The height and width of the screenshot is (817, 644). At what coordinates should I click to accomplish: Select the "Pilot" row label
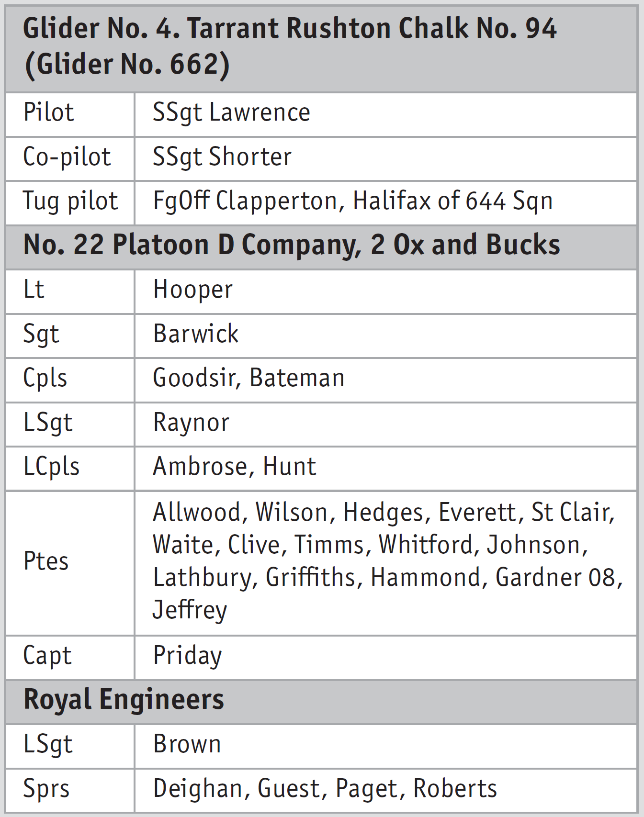48,113
